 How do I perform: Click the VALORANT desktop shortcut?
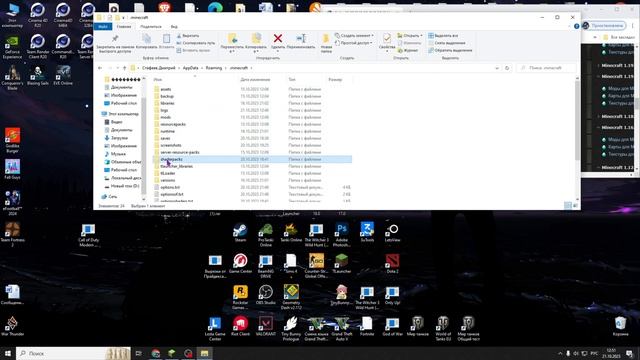266,327
